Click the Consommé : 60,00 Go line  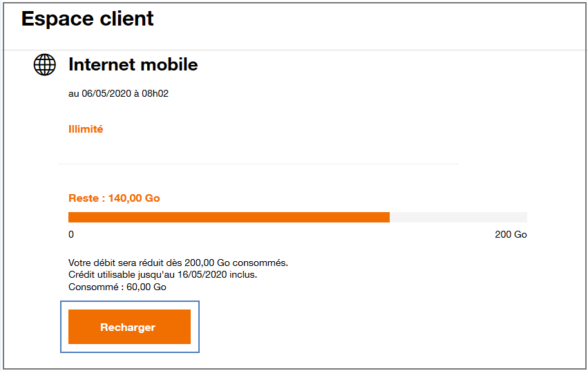(x=117, y=287)
